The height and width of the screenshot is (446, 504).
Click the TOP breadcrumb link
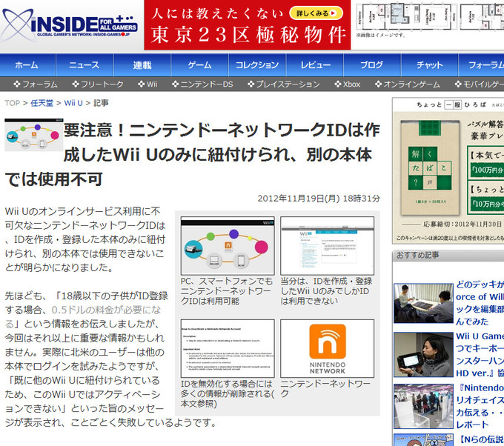(12, 103)
